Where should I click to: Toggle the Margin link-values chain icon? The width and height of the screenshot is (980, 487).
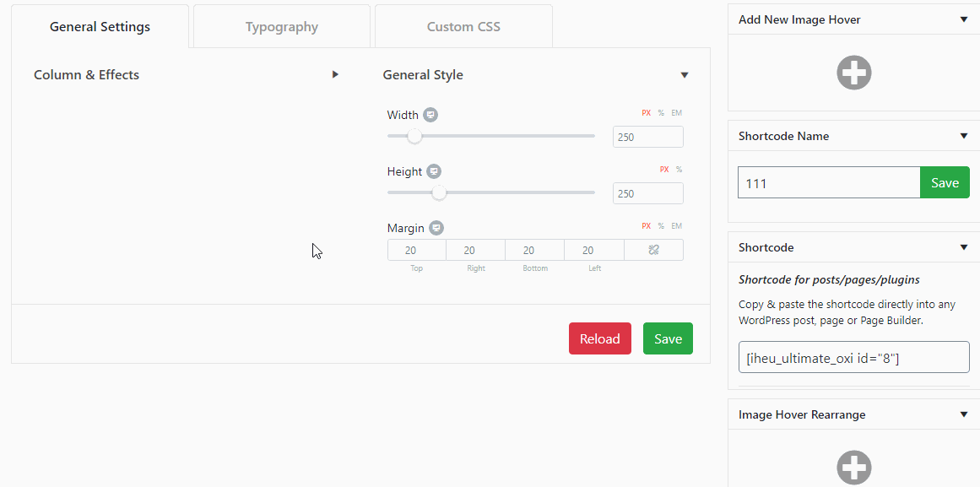tap(653, 250)
